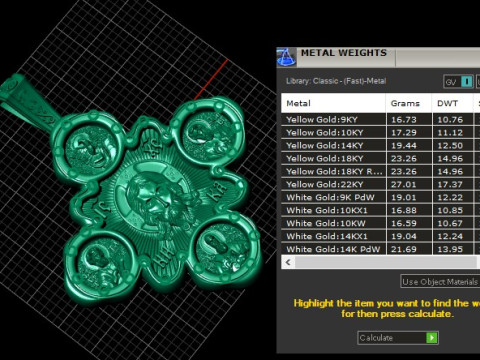Sort by DWT column header
The width and height of the screenshot is (480, 360).
452,103
